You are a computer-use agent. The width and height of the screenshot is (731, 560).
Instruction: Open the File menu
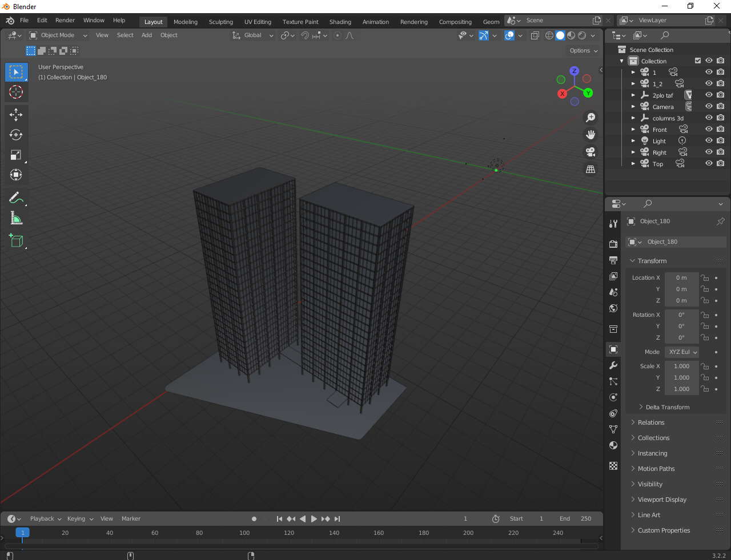pos(24,20)
